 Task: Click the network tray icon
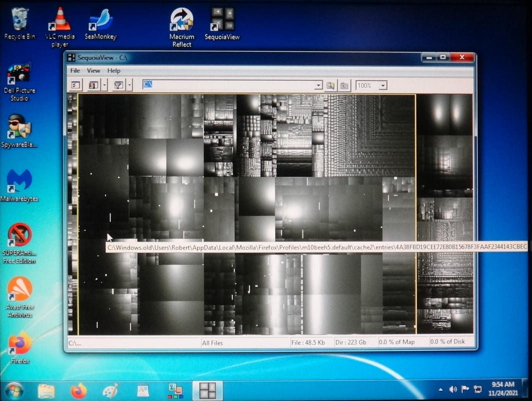(x=478, y=389)
